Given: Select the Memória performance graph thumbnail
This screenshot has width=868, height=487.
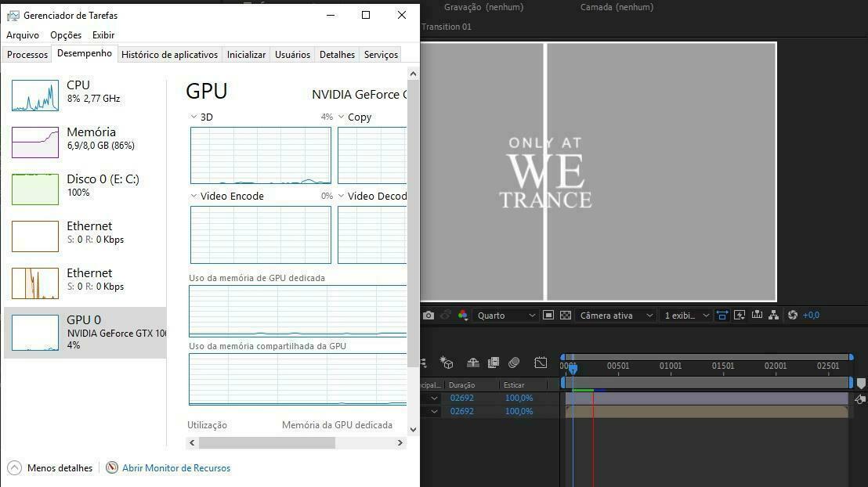Looking at the screenshot, I should click(35, 142).
